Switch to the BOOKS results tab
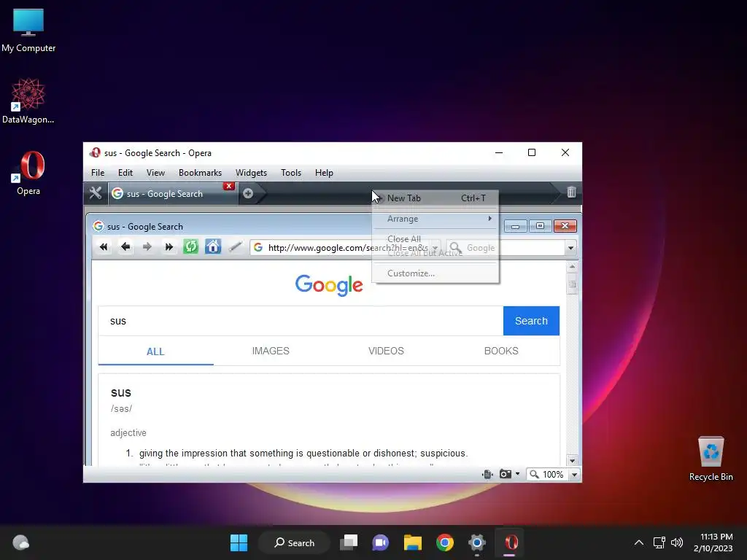Image resolution: width=747 pixels, height=560 pixels. pos(501,351)
